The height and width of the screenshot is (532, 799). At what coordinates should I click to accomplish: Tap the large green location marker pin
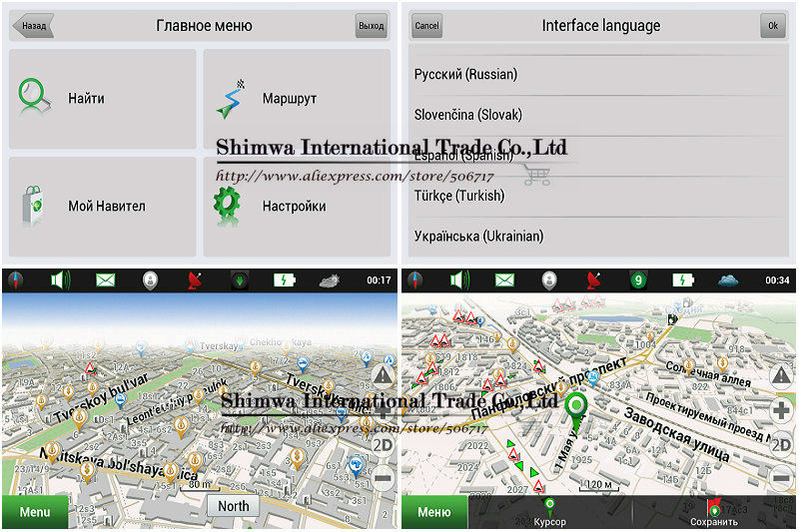coord(576,411)
